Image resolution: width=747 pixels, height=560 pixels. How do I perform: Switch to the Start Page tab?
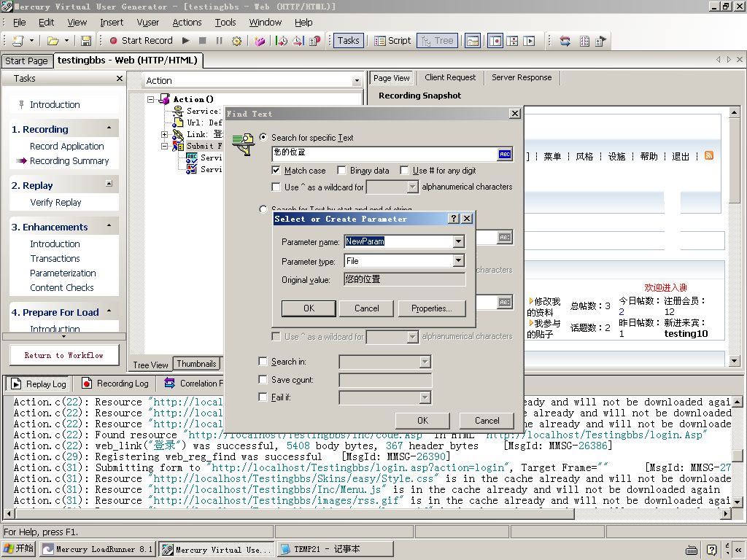27,61
